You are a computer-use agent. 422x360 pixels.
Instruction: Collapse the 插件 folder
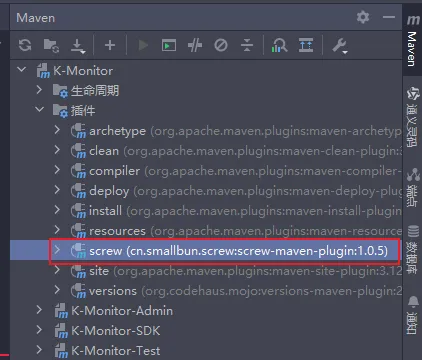(x=39, y=109)
